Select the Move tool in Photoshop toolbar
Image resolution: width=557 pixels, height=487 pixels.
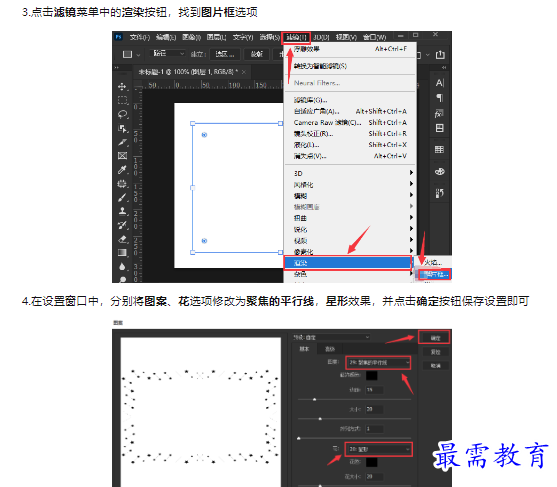point(122,86)
